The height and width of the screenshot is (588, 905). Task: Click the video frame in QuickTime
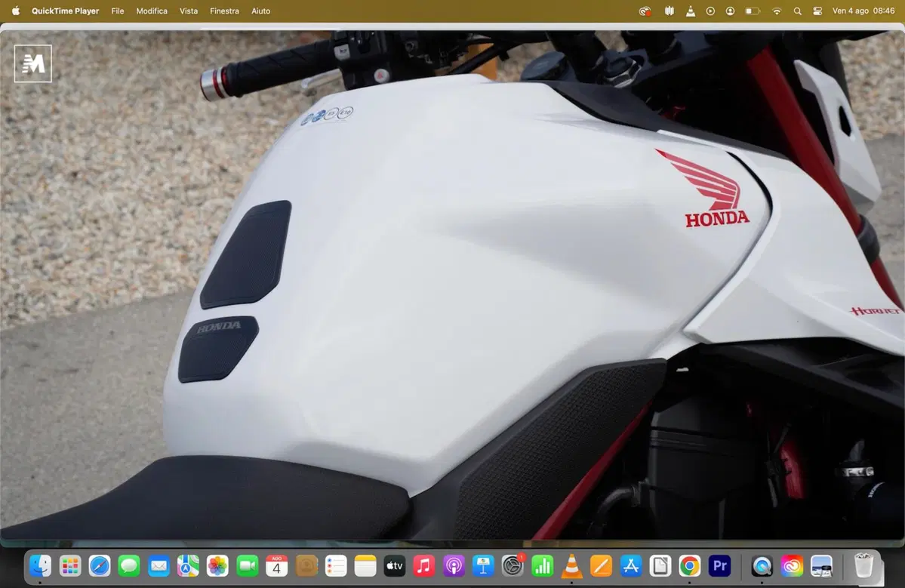pyautogui.click(x=453, y=285)
